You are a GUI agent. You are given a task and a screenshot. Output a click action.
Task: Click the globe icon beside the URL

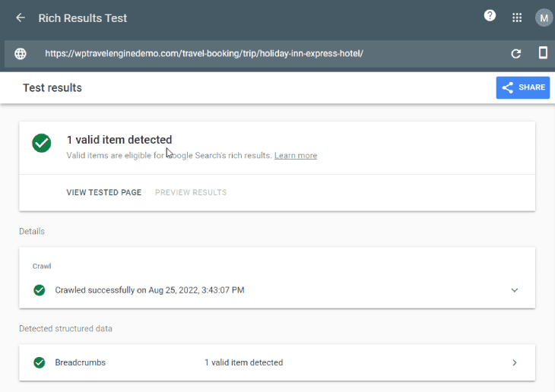pos(21,53)
